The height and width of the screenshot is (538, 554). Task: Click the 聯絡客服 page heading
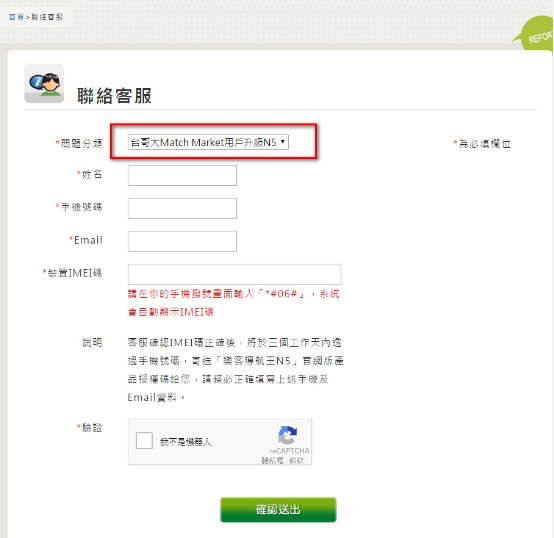coord(114,96)
